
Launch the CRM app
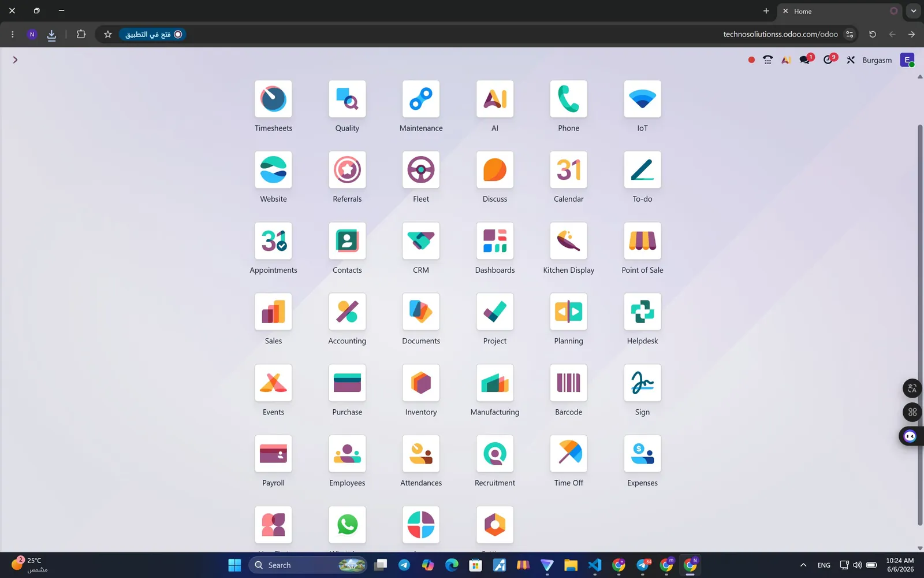coord(421,241)
